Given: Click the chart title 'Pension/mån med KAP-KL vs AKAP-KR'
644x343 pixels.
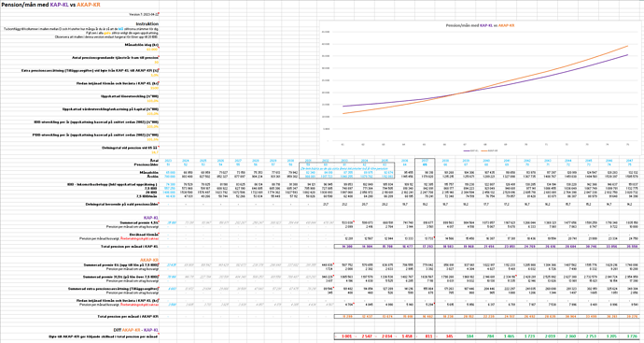Looking at the screenshot, I should click(480, 25).
